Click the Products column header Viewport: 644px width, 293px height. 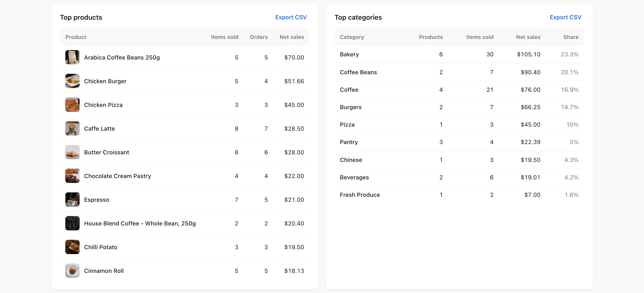(x=431, y=37)
